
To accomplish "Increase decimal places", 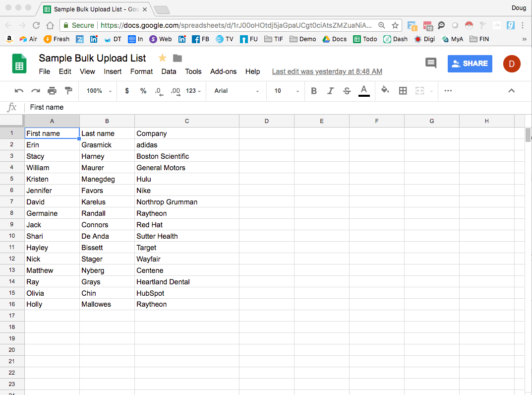I will (x=176, y=91).
